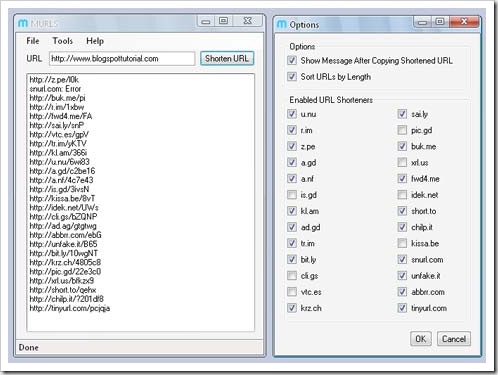Uncheck the a.gd shortener
Image resolution: width=498 pixels, height=375 pixels.
pos(292,162)
